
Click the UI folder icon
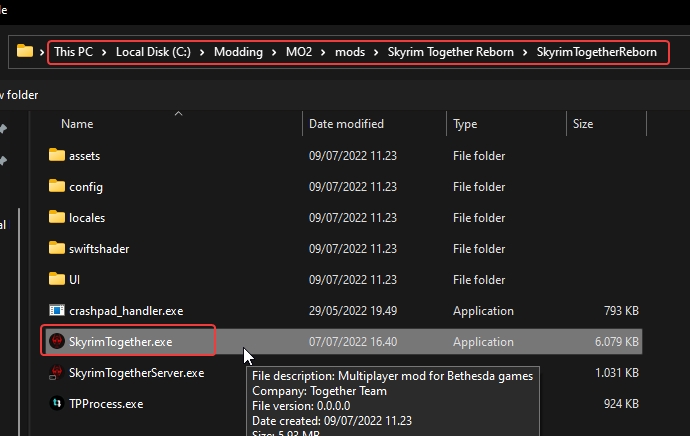pos(57,280)
